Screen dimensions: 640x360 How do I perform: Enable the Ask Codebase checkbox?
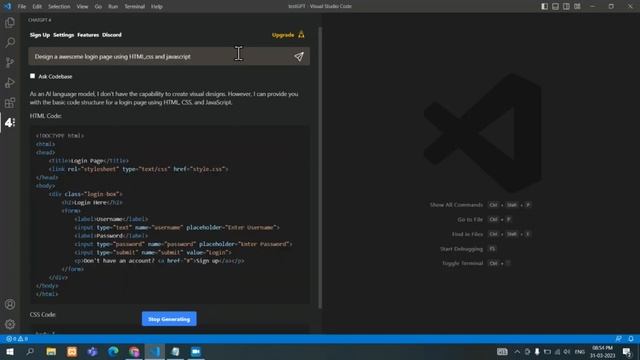pos(32,76)
